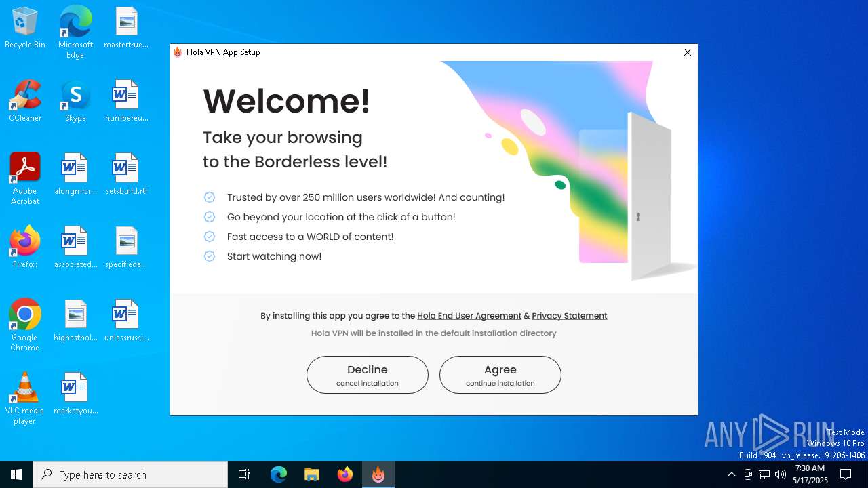This screenshot has height=488, width=868.
Task: Open the Privacy Statement link
Action: (570, 316)
